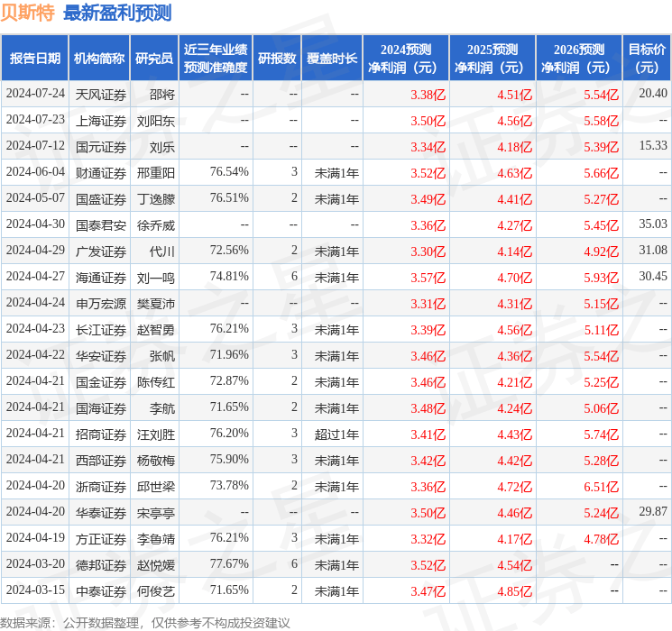Click the 国海证券 institution cell

pyautogui.click(x=101, y=408)
